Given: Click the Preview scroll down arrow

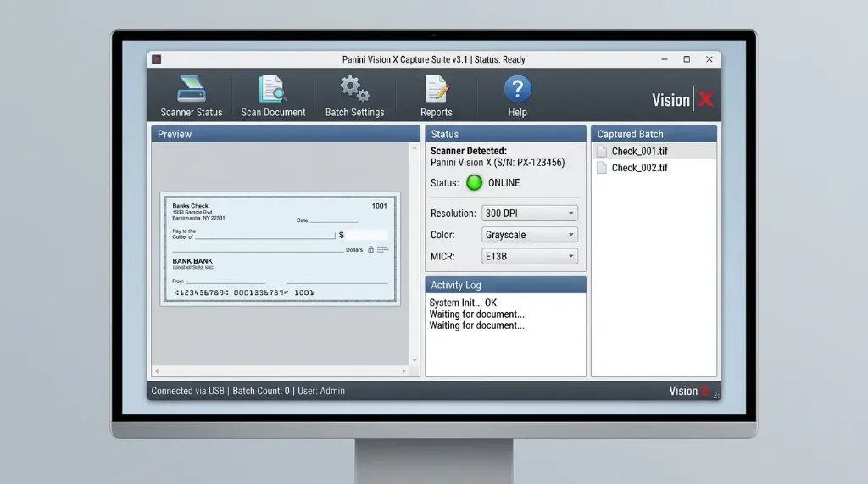Looking at the screenshot, I should 414,360.
